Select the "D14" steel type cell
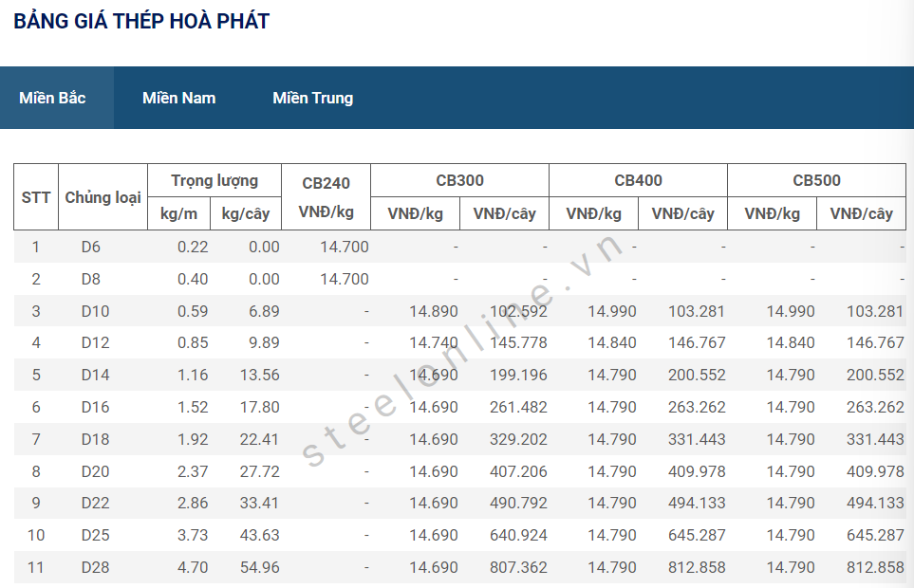Screen dimensions: 914x588 tap(96, 375)
